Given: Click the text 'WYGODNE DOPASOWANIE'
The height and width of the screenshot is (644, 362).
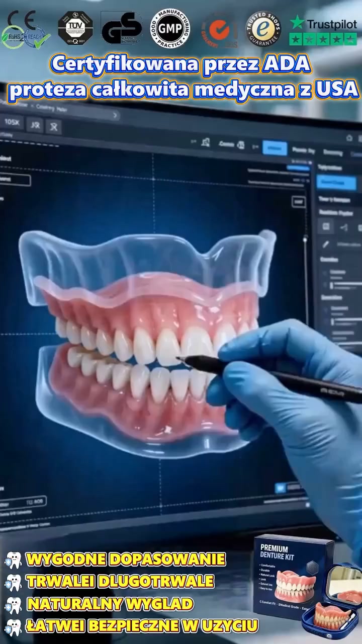Looking at the screenshot, I should pos(126,559).
